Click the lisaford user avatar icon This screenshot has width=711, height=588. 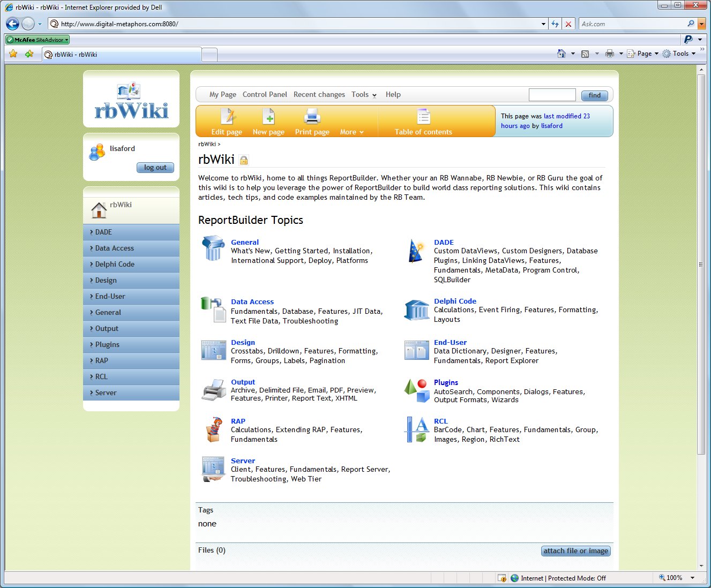coord(97,152)
